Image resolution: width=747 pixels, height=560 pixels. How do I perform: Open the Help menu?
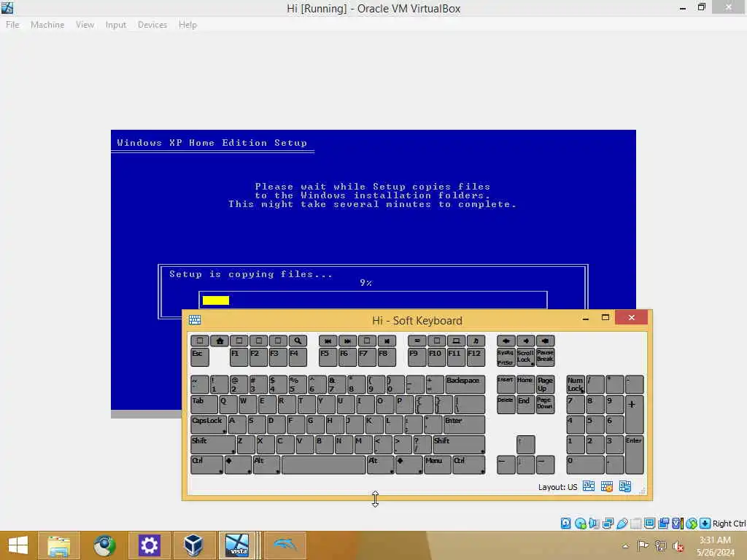tap(187, 25)
